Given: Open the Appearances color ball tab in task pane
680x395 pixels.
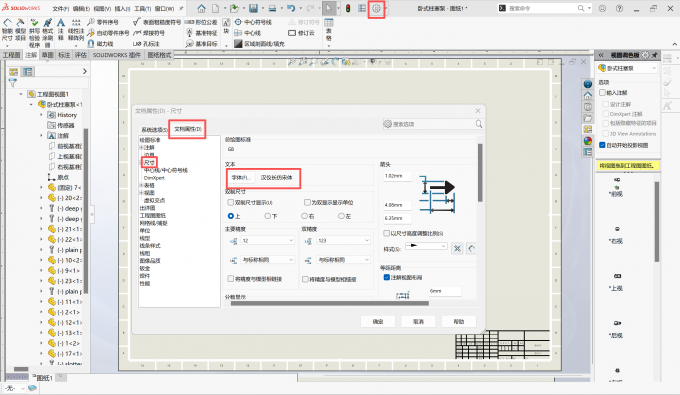Looking at the screenshot, I should pos(588,140).
